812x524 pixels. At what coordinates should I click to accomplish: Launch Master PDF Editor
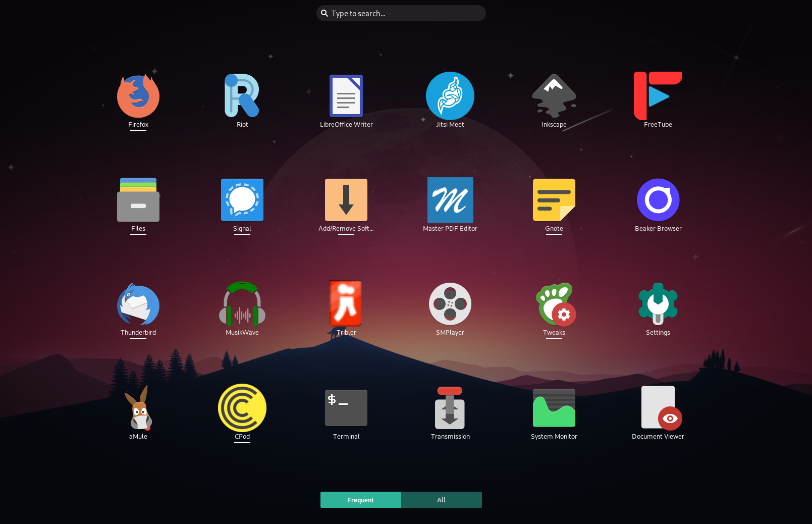click(450, 200)
